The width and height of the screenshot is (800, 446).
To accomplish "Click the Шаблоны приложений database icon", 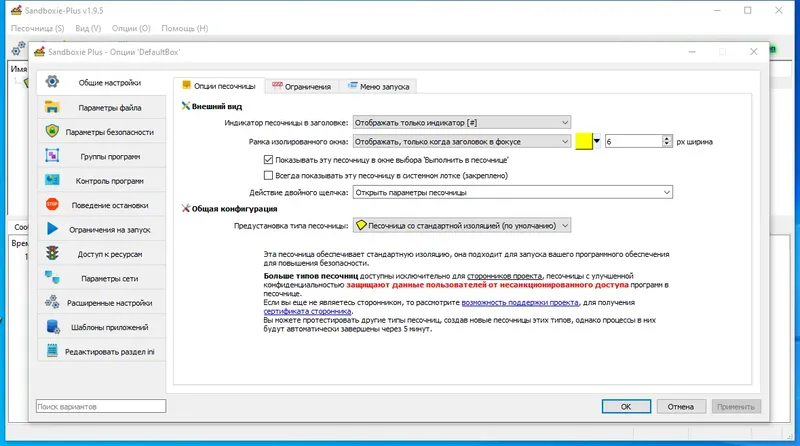I will tap(53, 327).
